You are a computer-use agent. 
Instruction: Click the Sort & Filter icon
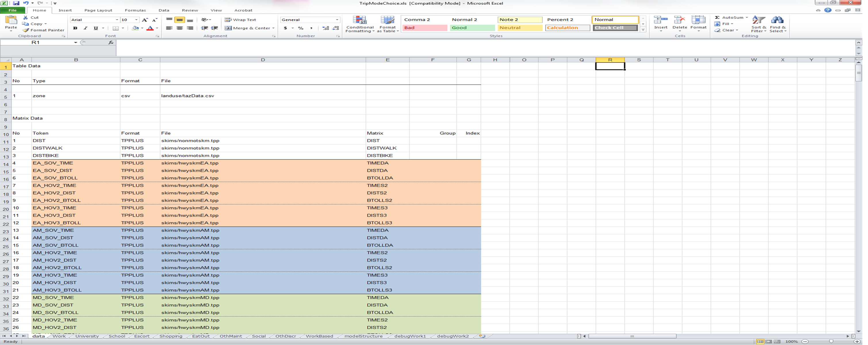pos(758,20)
